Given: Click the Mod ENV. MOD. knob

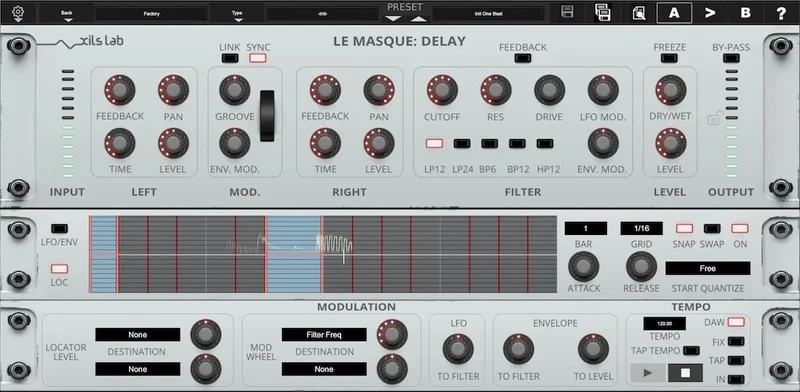Looking at the screenshot, I should (x=235, y=143).
